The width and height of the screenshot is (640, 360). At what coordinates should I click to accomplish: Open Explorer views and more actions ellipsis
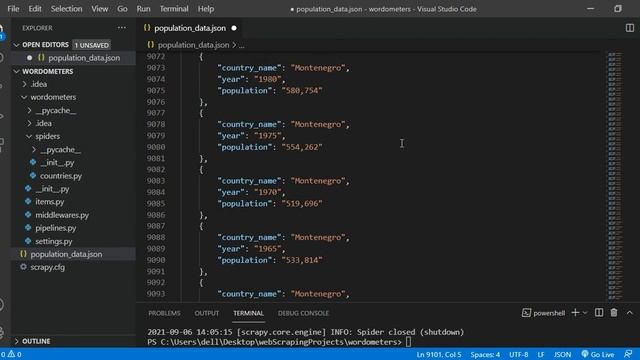(122, 28)
